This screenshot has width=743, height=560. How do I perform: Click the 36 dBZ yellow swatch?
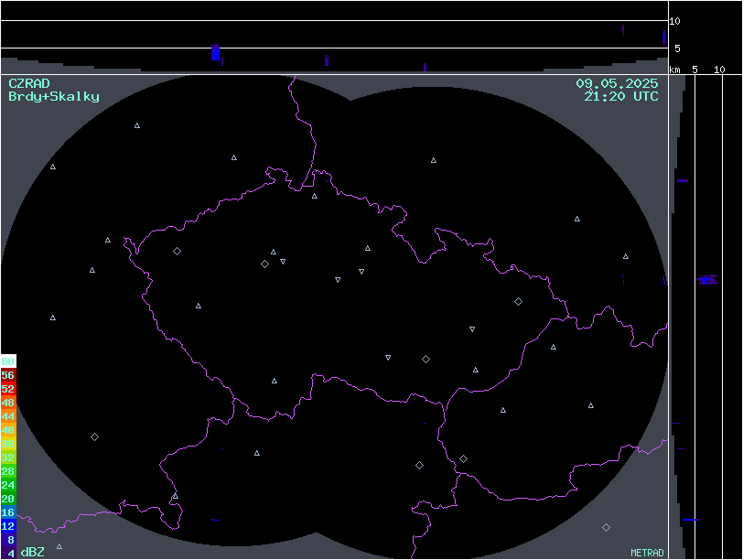click(x=8, y=444)
